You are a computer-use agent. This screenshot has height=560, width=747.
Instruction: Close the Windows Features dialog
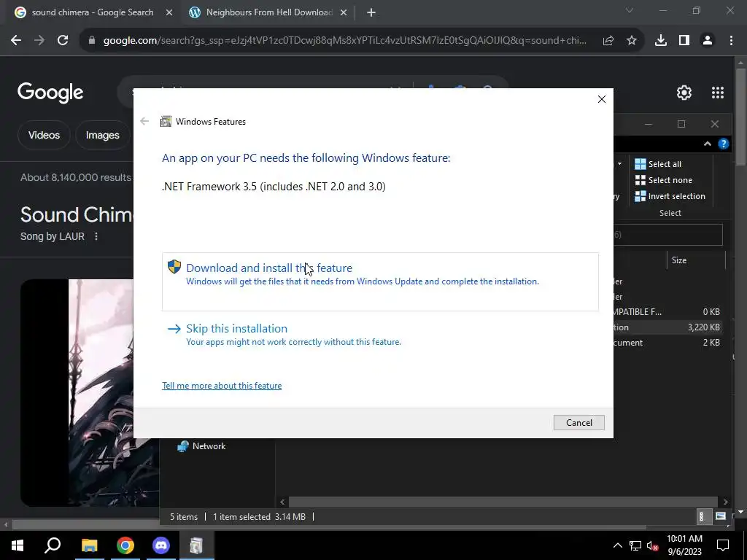click(602, 99)
